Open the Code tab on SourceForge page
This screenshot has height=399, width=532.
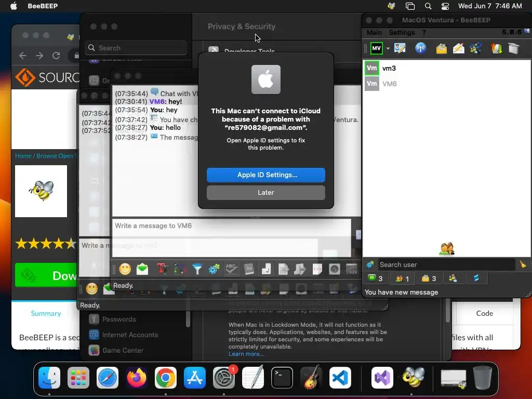(x=485, y=313)
